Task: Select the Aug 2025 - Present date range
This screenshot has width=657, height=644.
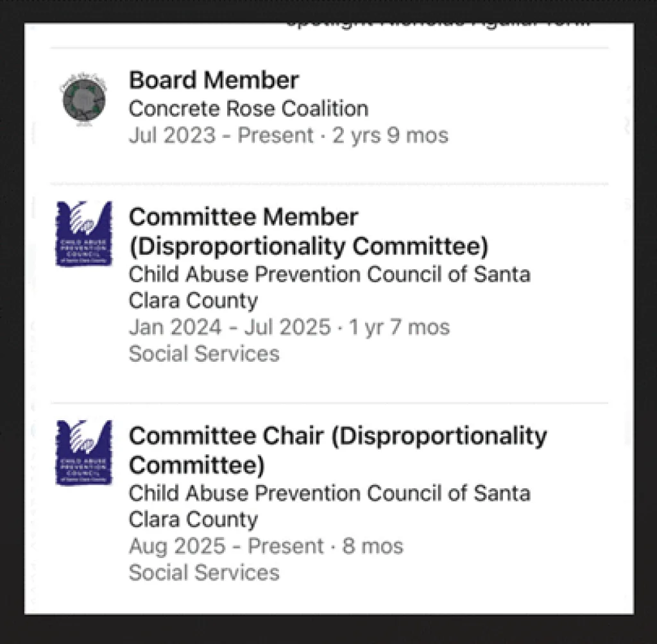Action: (226, 546)
